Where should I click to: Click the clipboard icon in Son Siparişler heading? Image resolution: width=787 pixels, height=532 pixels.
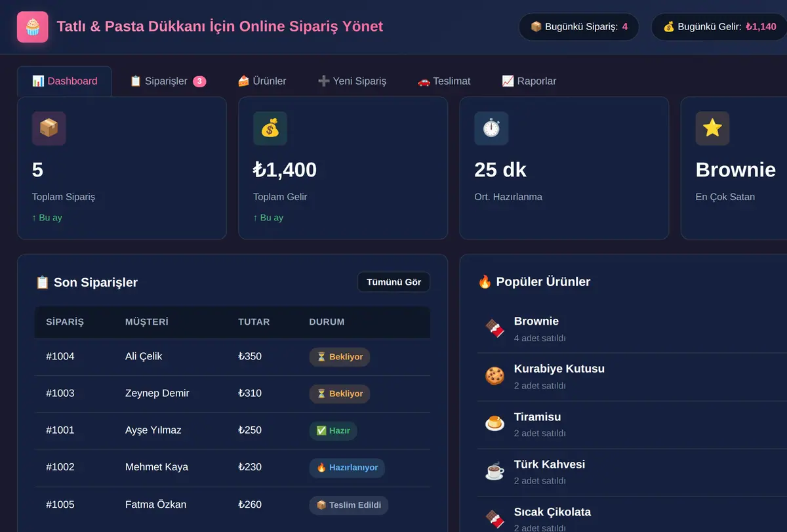42,283
